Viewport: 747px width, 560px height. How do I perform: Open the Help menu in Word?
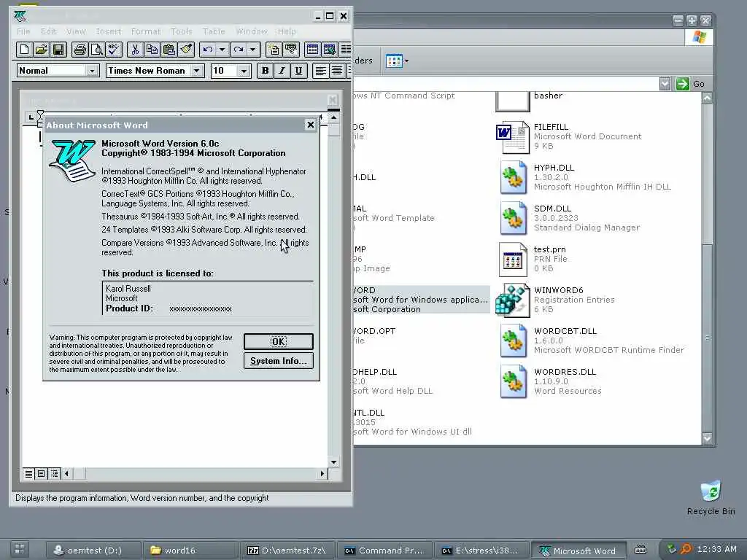287,31
